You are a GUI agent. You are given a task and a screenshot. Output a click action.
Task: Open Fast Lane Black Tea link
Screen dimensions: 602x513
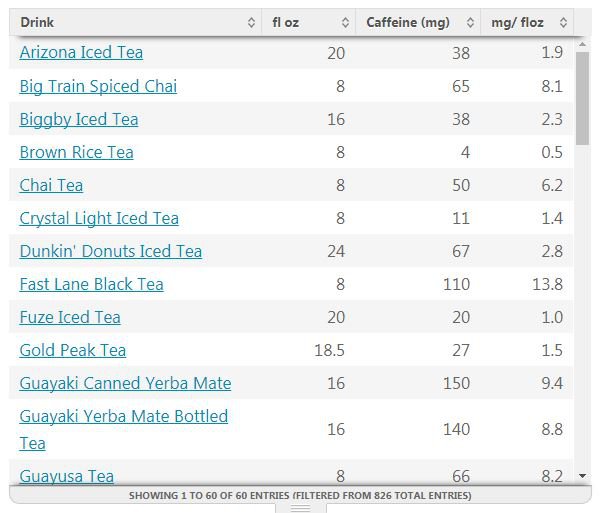coord(91,284)
